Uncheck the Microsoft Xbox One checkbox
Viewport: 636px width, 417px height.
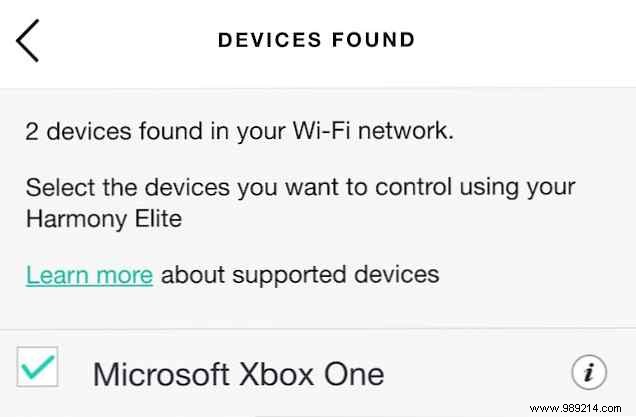37,368
